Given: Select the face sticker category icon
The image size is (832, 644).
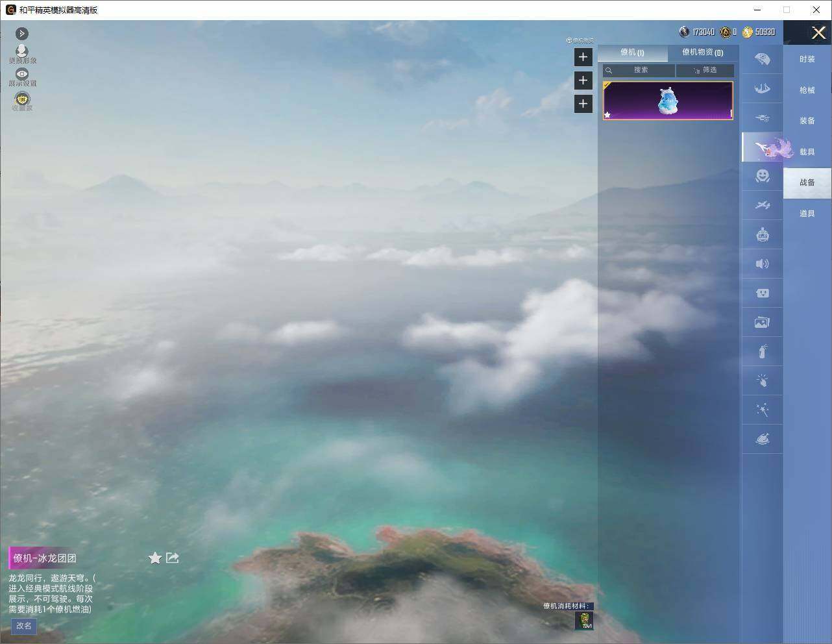Looking at the screenshot, I should pos(763,293).
